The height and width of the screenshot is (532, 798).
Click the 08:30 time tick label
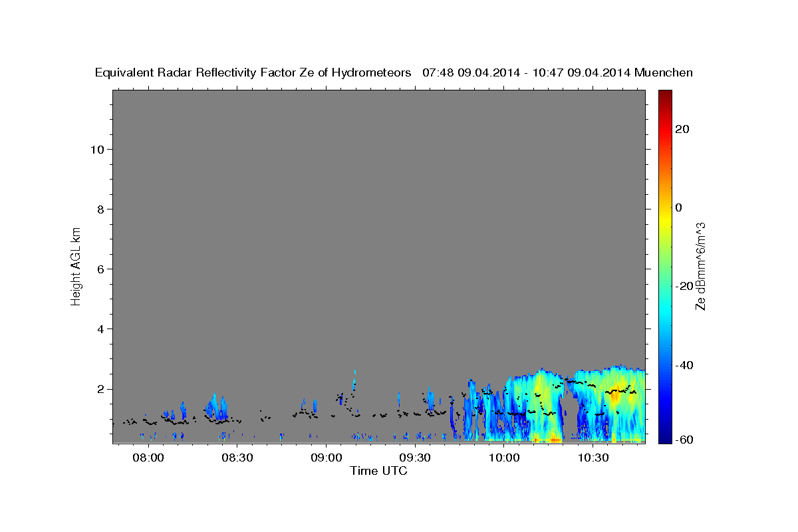(237, 458)
